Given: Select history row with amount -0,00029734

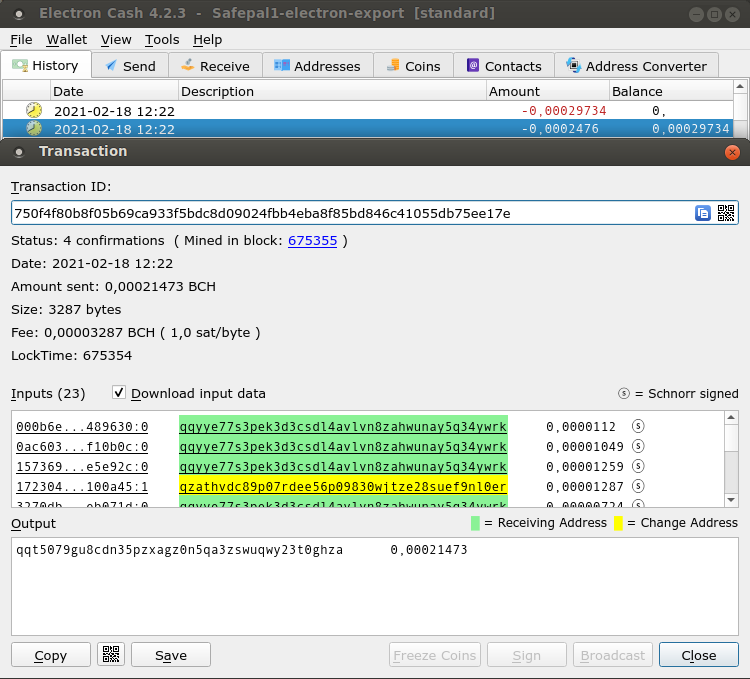Looking at the screenshot, I should [x=367, y=110].
